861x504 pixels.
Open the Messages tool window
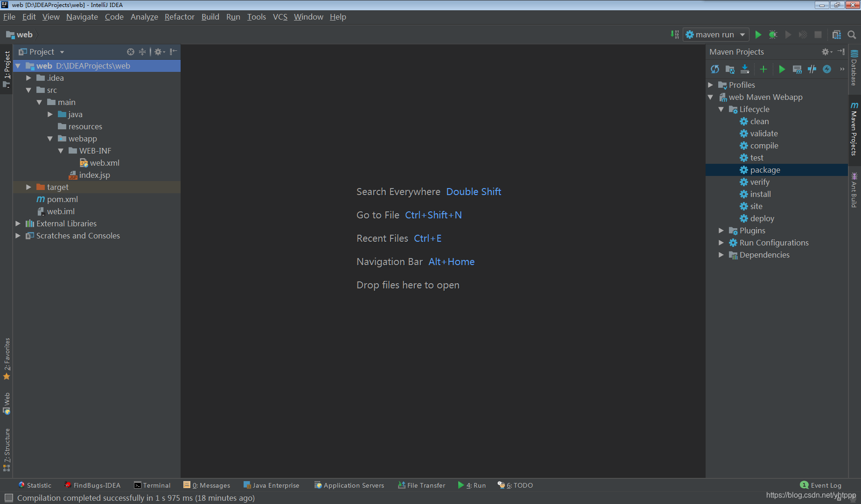207,485
